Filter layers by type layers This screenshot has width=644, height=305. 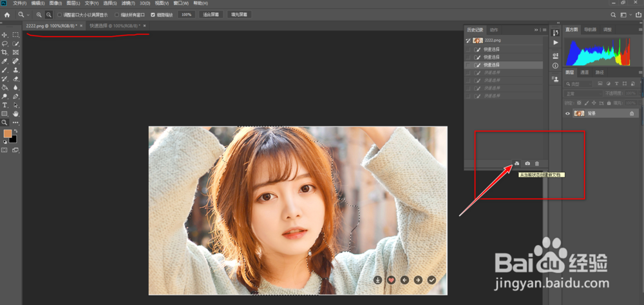[616, 84]
